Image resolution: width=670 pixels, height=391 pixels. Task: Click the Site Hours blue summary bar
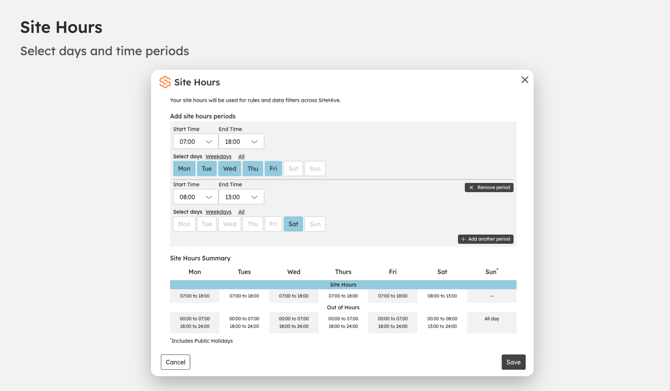(343, 285)
